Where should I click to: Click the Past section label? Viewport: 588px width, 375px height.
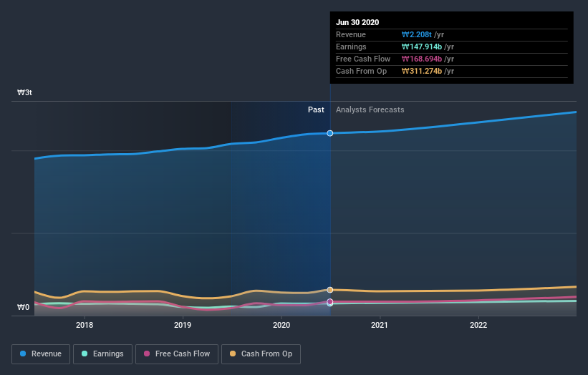click(x=316, y=109)
